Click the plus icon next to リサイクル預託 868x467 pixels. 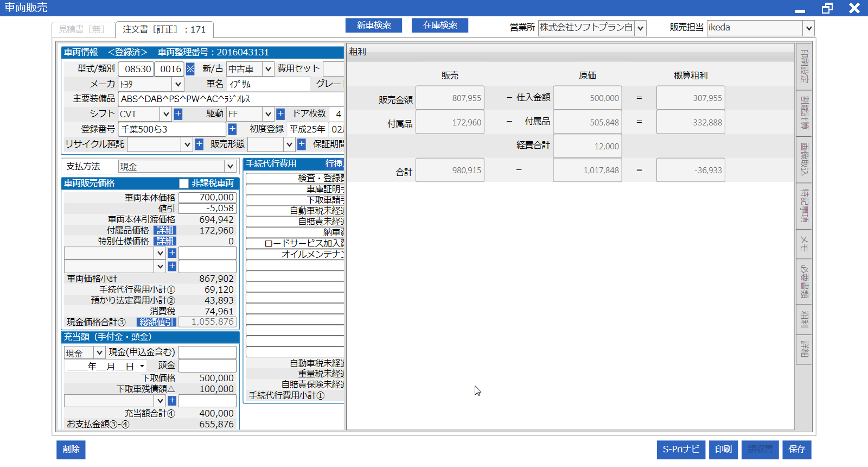[x=199, y=144]
